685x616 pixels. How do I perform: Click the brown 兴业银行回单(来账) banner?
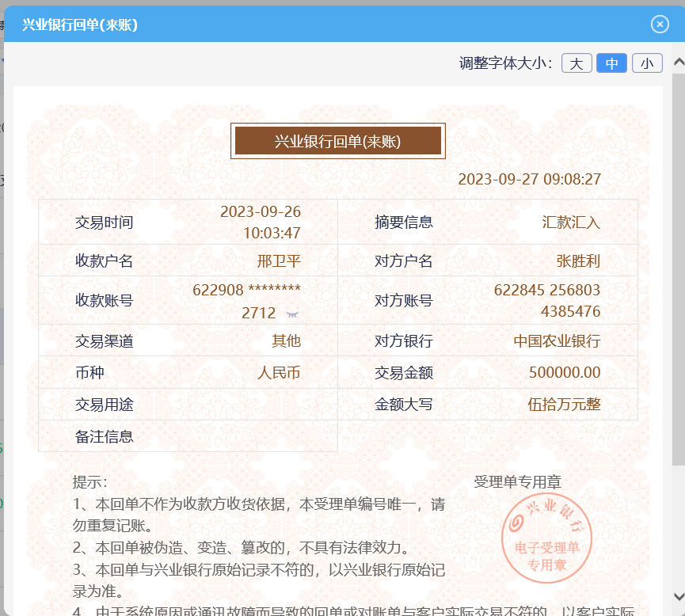click(338, 142)
